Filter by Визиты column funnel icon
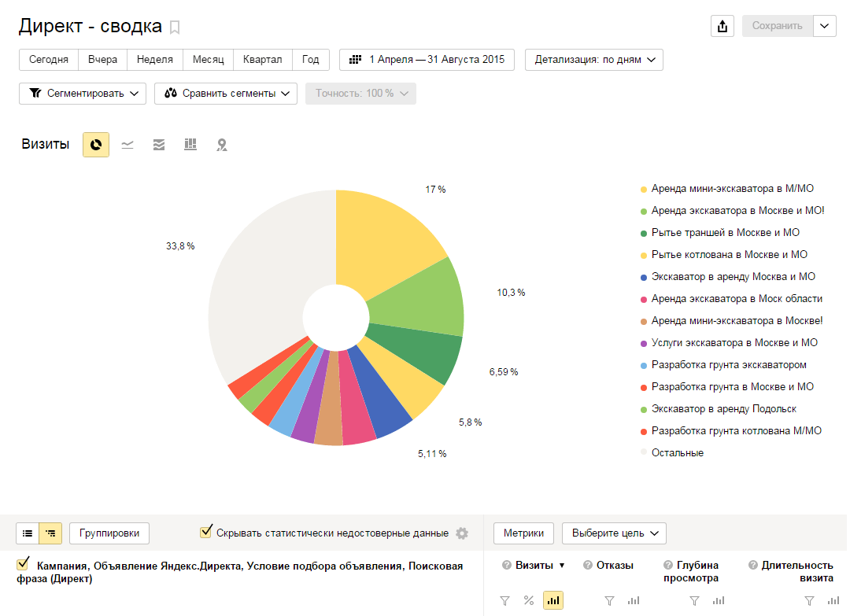Screen dimensions: 850x616 (504, 600)
